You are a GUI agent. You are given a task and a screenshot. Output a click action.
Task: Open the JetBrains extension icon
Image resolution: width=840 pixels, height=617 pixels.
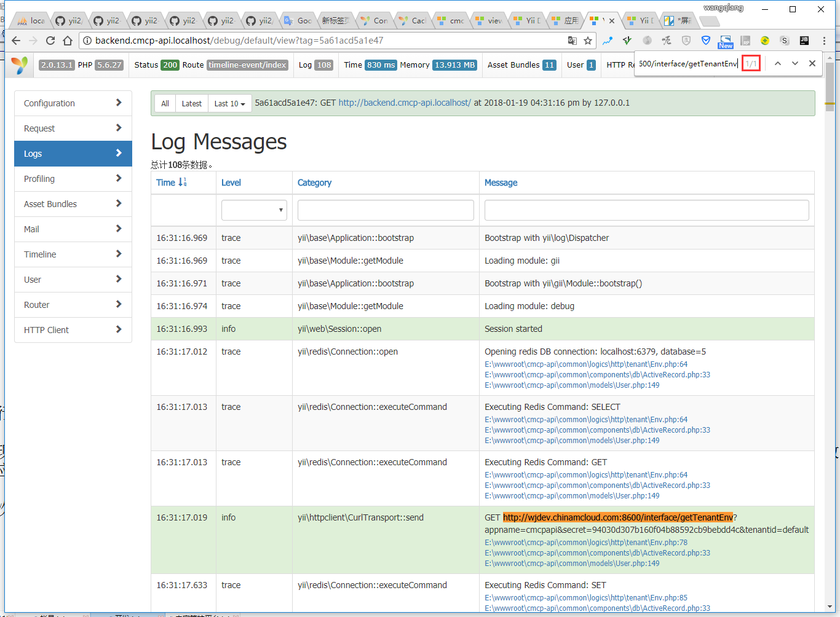tap(804, 41)
